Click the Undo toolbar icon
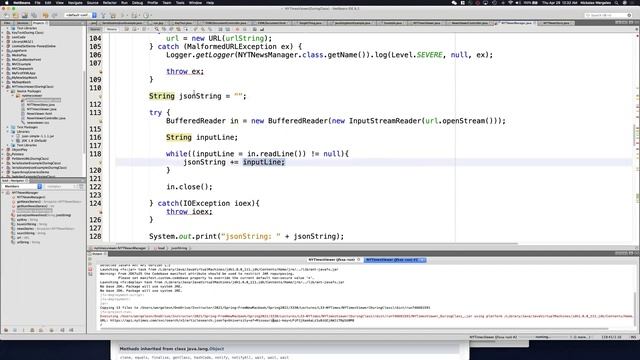Viewport: 640px width, 360px height. point(45,15)
